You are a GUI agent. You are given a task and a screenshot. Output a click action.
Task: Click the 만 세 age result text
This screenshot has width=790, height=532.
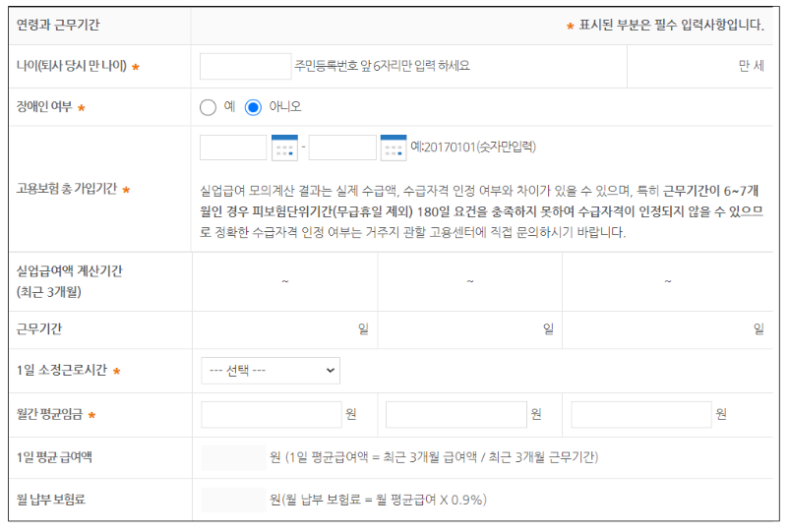tap(752, 66)
